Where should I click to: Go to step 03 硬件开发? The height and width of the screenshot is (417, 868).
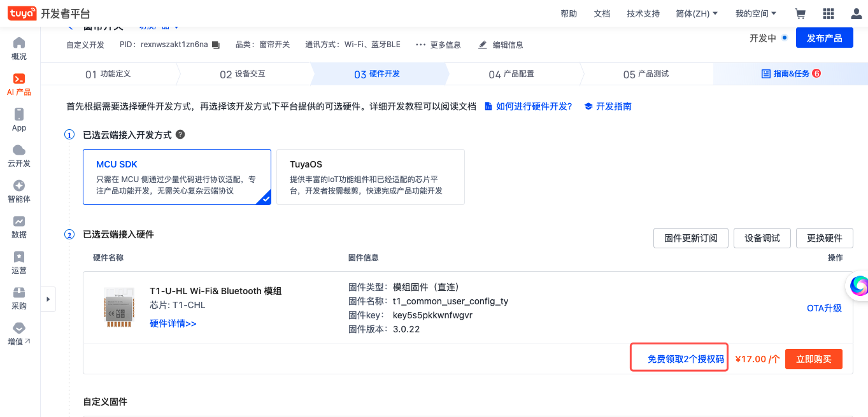(377, 74)
